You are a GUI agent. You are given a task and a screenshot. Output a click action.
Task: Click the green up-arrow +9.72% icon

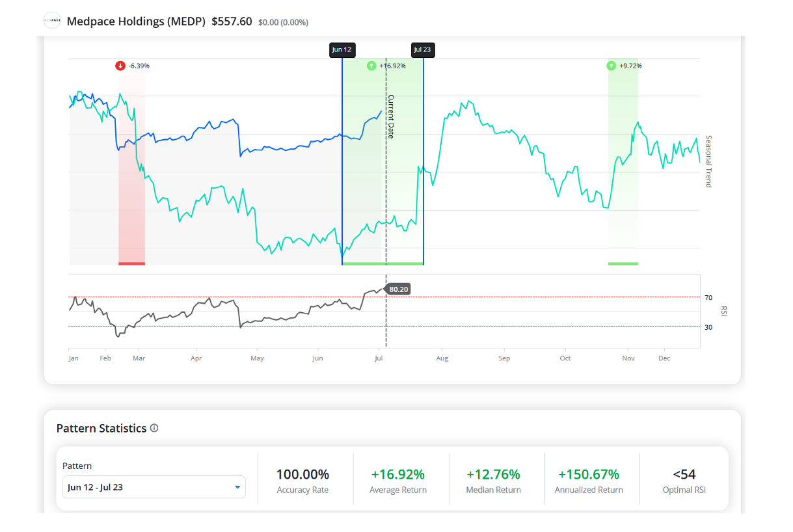pos(611,66)
